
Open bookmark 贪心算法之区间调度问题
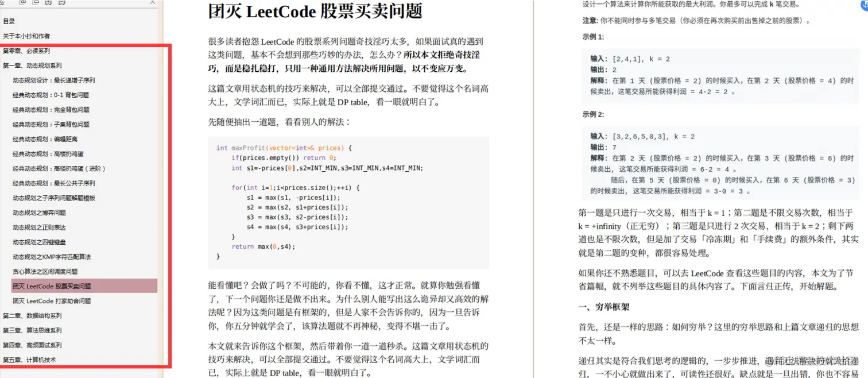pos(45,272)
